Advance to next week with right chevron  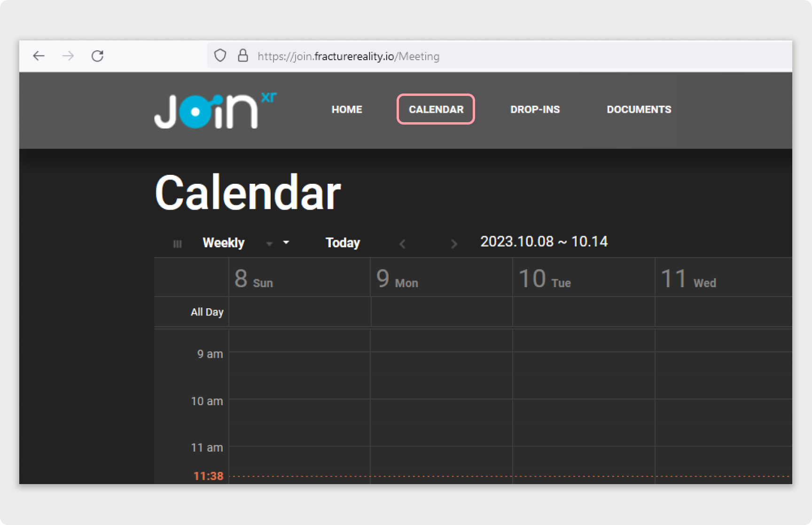pos(454,243)
